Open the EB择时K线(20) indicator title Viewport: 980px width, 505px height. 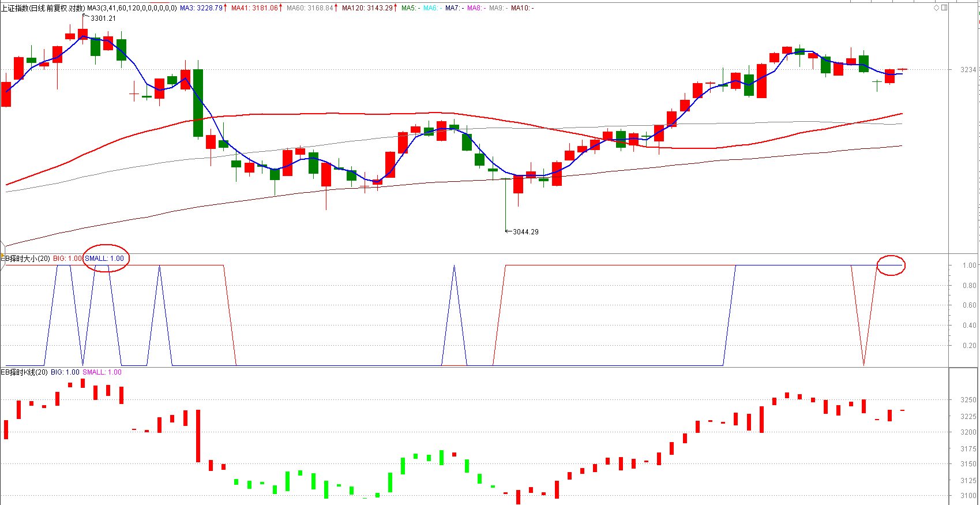pyautogui.click(x=24, y=372)
